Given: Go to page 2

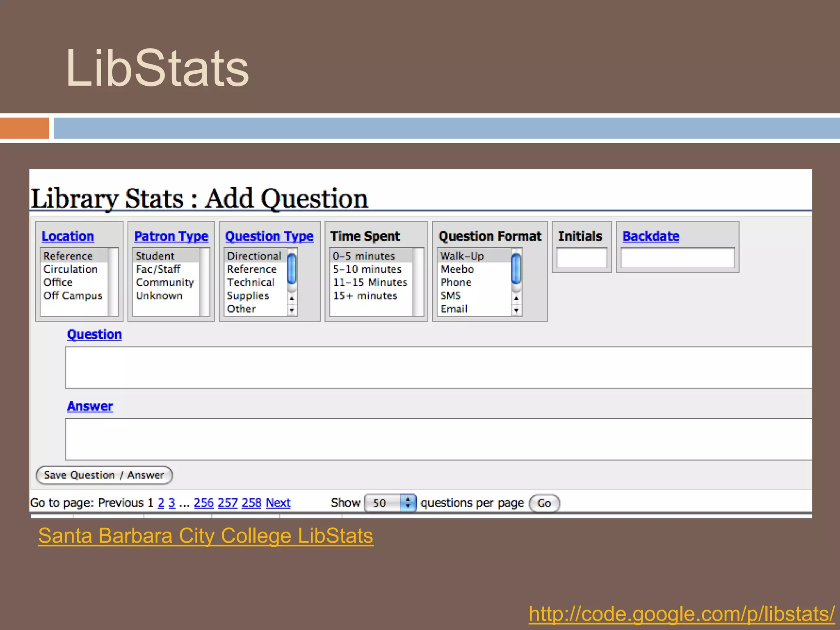Looking at the screenshot, I should pos(161,503).
